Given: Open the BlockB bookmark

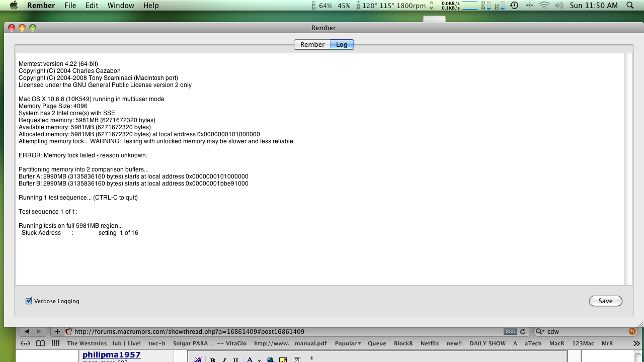Looking at the screenshot, I should tap(404, 343).
